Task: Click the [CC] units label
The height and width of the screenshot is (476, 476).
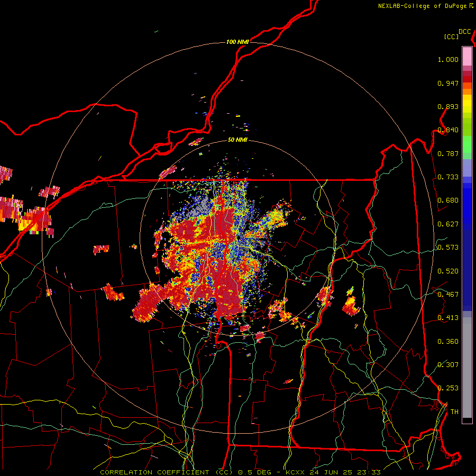Action: pyautogui.click(x=451, y=36)
